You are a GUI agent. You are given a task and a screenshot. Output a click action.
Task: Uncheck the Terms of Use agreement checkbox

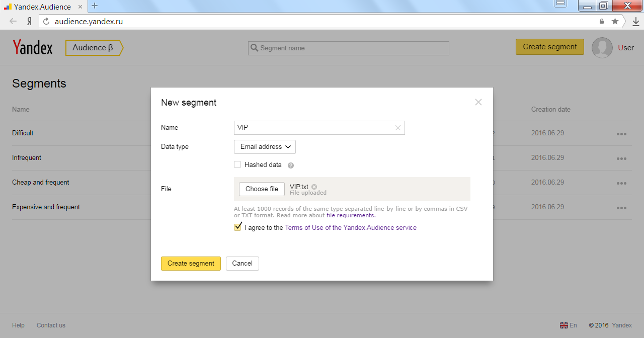point(237,227)
